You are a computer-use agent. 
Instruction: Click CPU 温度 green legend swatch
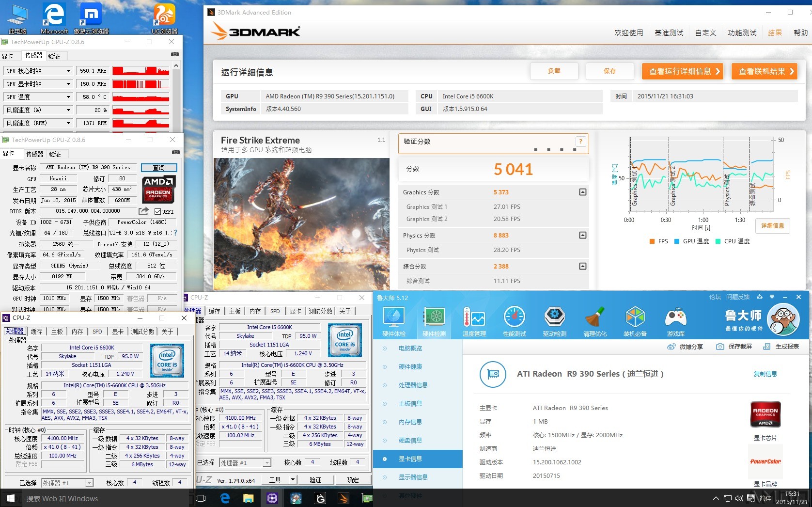click(718, 241)
